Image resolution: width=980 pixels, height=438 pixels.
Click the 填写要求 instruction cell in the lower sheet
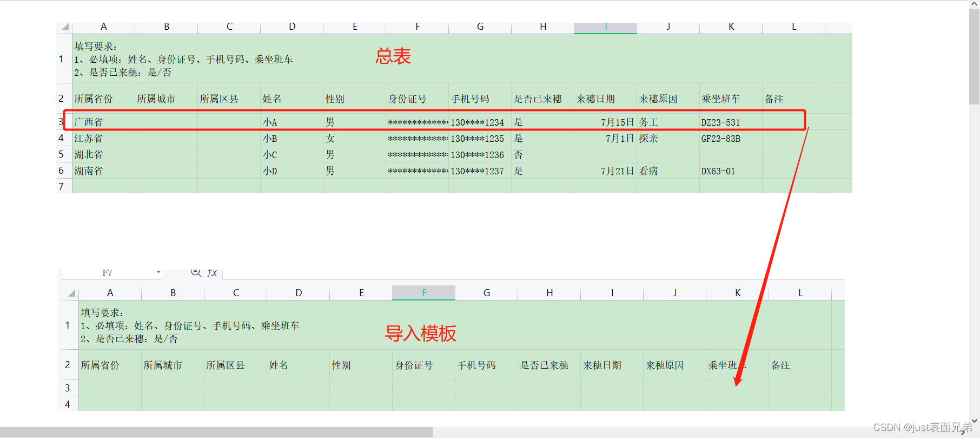pyautogui.click(x=455, y=325)
